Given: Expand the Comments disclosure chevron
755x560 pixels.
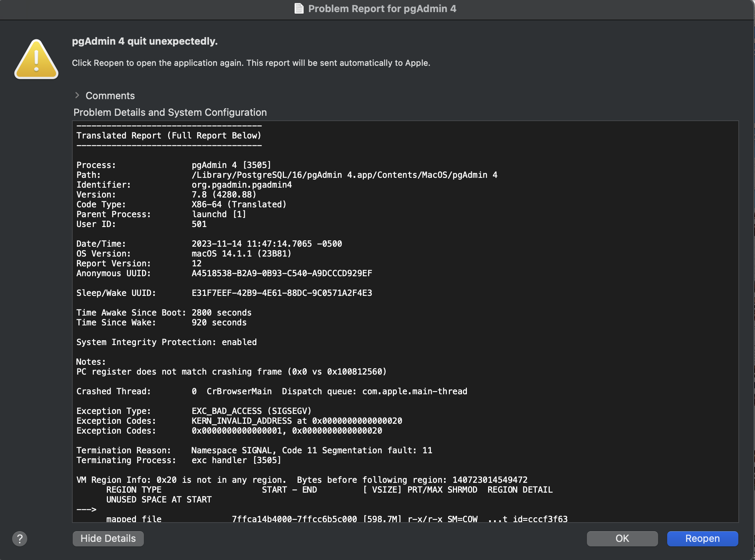Looking at the screenshot, I should coord(77,95).
